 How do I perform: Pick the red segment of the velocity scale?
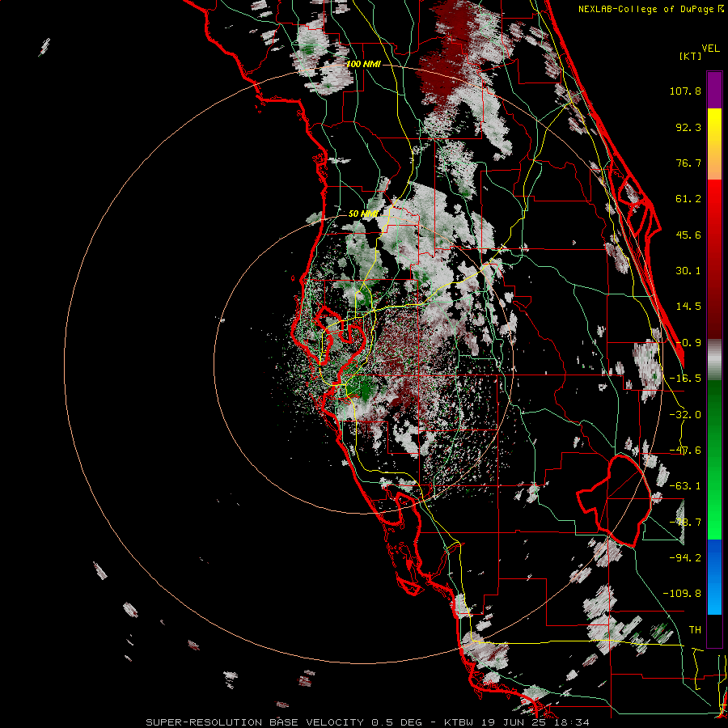coord(714,259)
